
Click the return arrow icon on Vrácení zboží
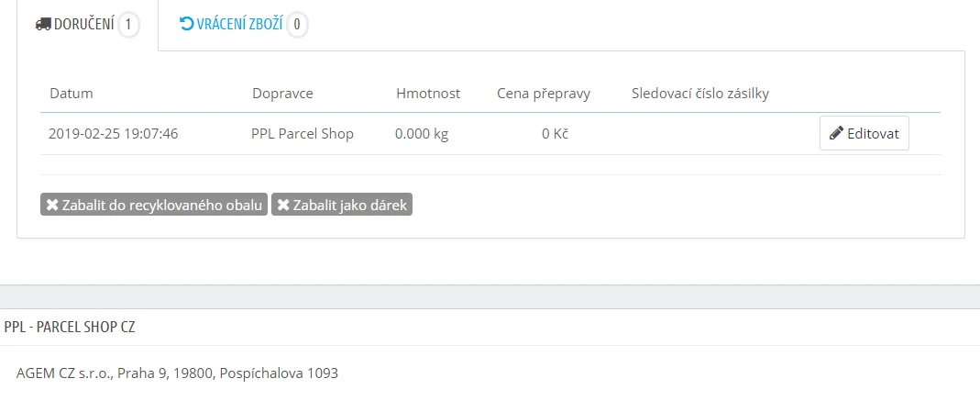(187, 26)
